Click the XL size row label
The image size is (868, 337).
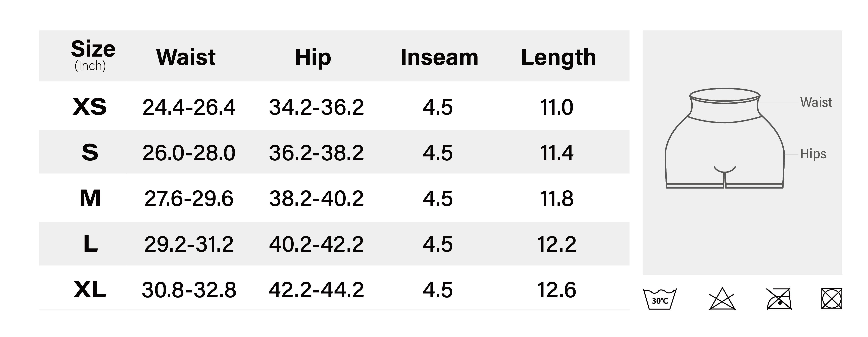pyautogui.click(x=90, y=289)
